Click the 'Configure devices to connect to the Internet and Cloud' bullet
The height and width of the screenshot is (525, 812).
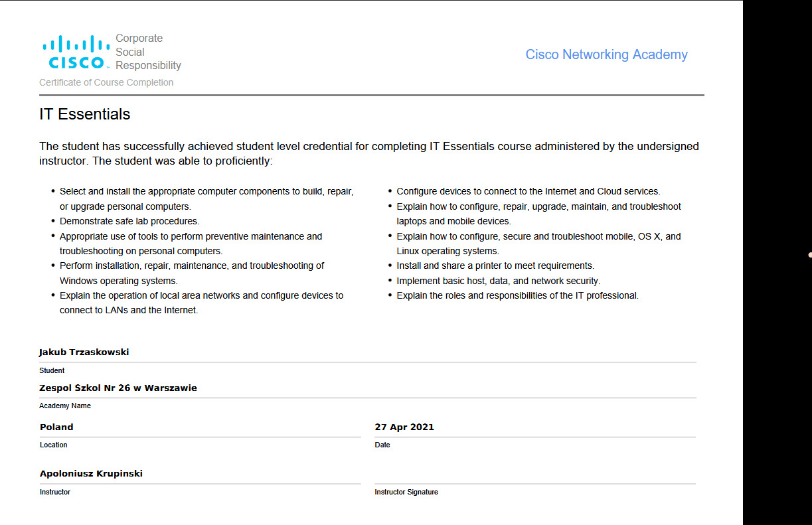tap(528, 192)
